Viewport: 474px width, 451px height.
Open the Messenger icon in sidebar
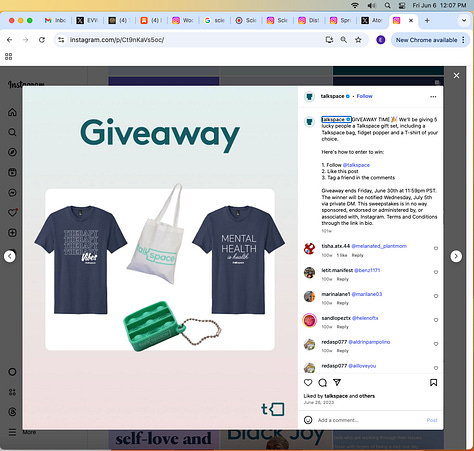pyautogui.click(x=12, y=193)
